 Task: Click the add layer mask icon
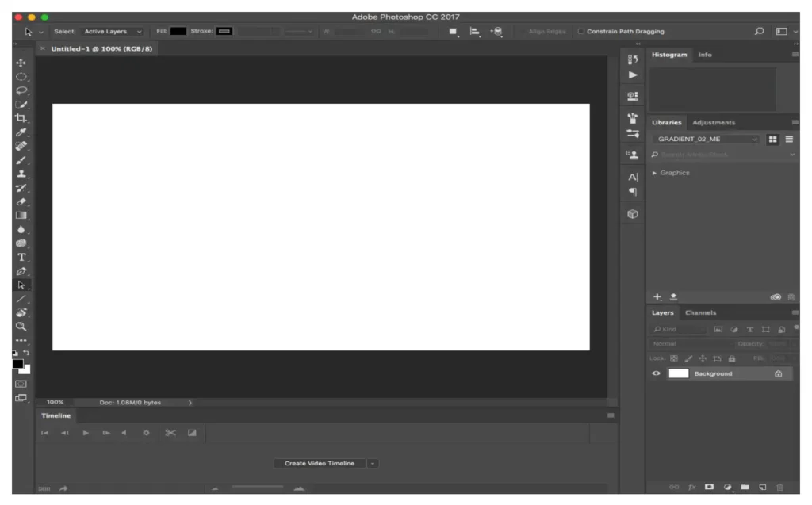[x=709, y=487]
